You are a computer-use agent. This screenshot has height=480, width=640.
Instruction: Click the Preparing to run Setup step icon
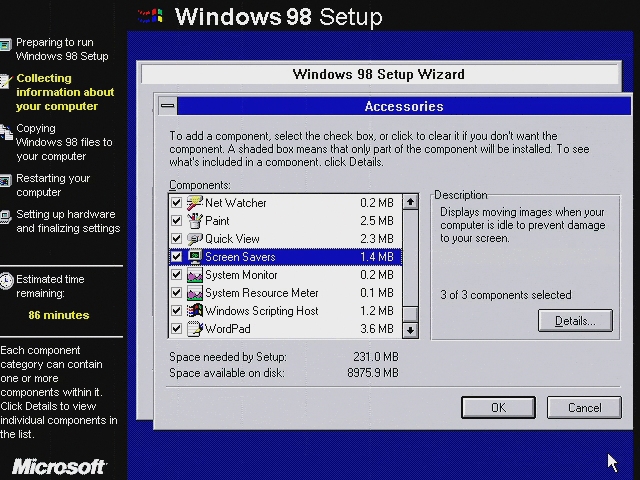pyautogui.click(x=5, y=45)
